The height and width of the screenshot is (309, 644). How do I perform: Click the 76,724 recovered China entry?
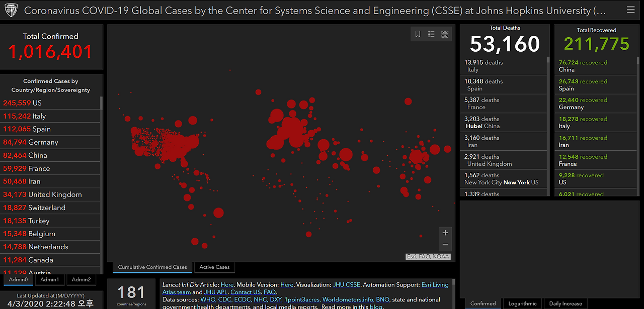(597, 66)
